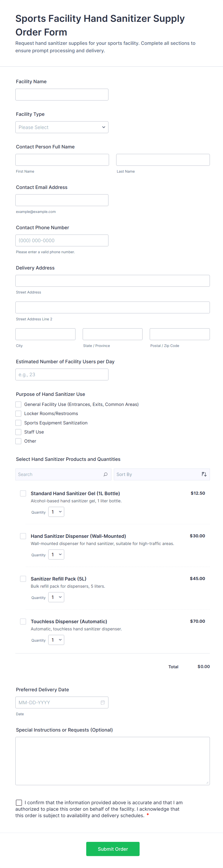Open the calendar icon in Preferred Delivery Date

(x=103, y=702)
